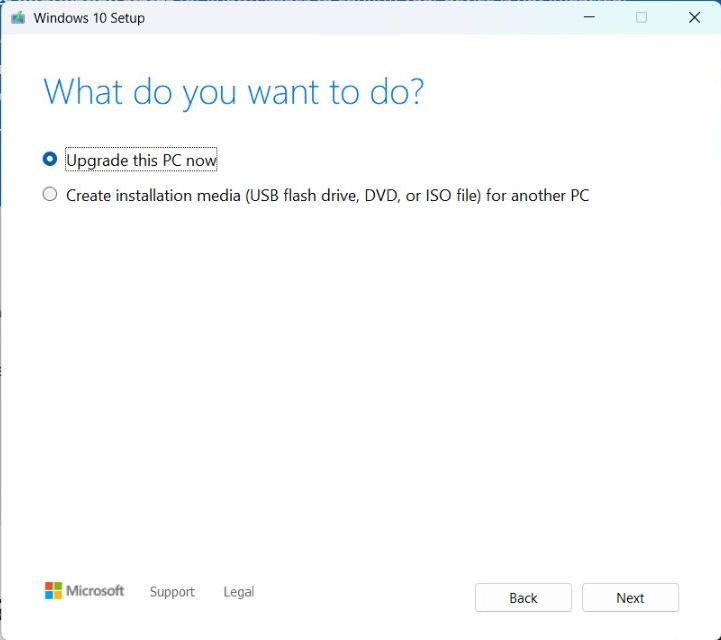Click the 'Windows 10 Setup' window title
This screenshot has height=640, width=721.
tap(89, 18)
